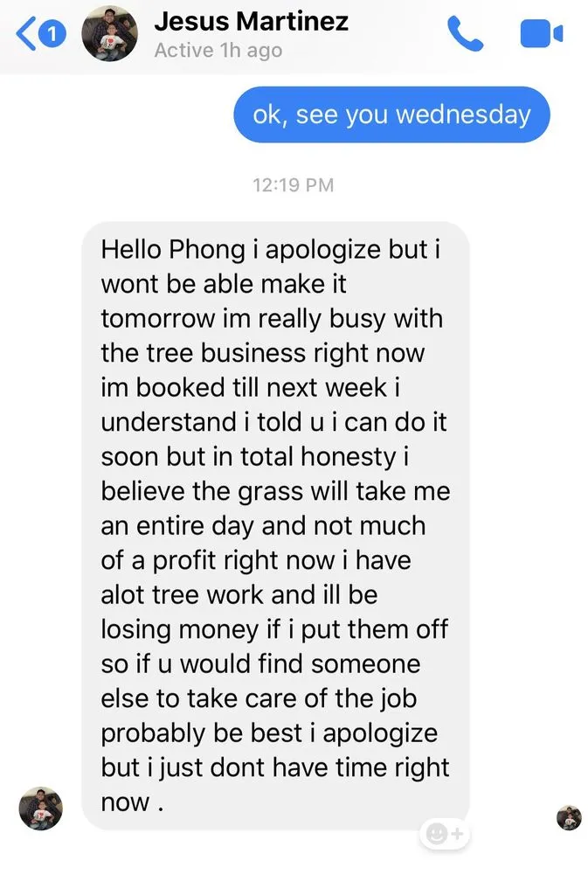This screenshot has height=874, width=588.
Task: Tap the "believe the grass will take me" line
Action: [x=275, y=491]
